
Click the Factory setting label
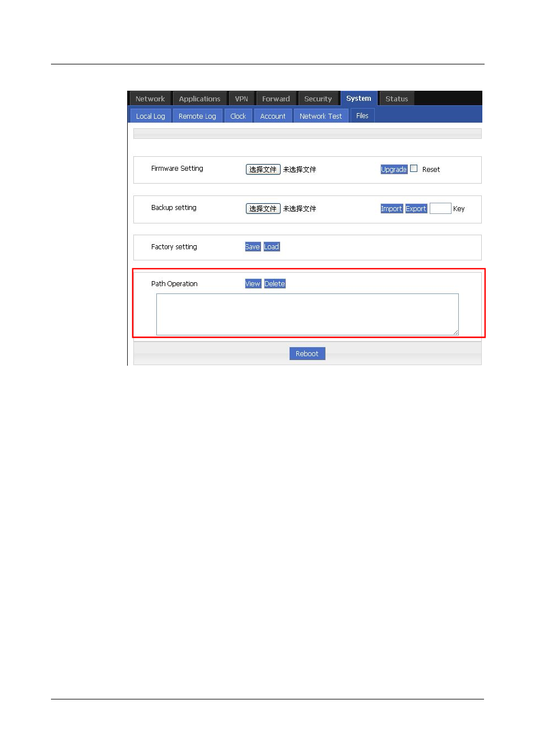[174, 247]
